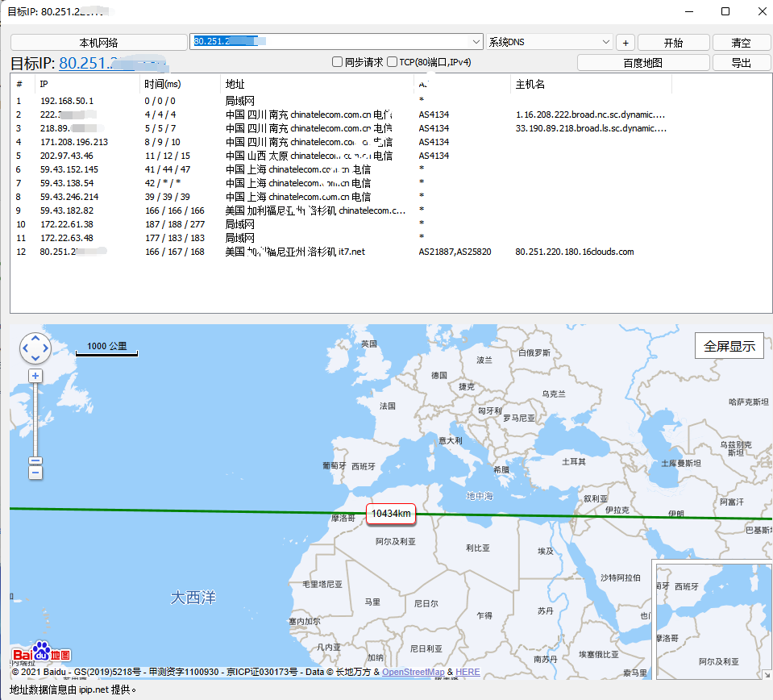This screenshot has height=700, width=773.
Task: Click the + button beside the DNS selector
Action: [x=625, y=42]
